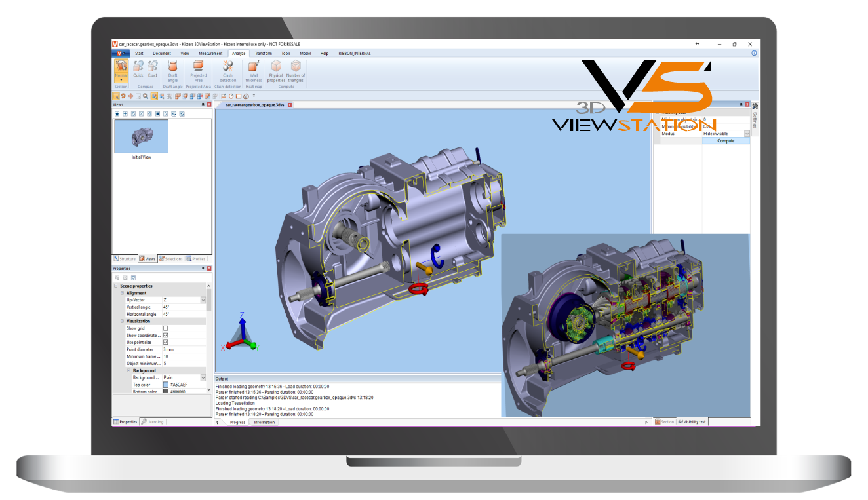Pin the Properties panel
The image size is (868, 500).
tap(202, 268)
